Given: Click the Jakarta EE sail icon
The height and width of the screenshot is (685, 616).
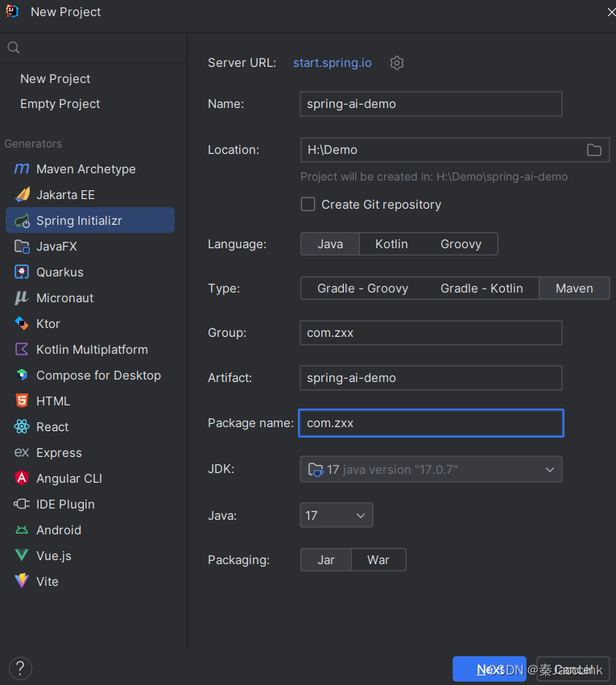Looking at the screenshot, I should 22,194.
